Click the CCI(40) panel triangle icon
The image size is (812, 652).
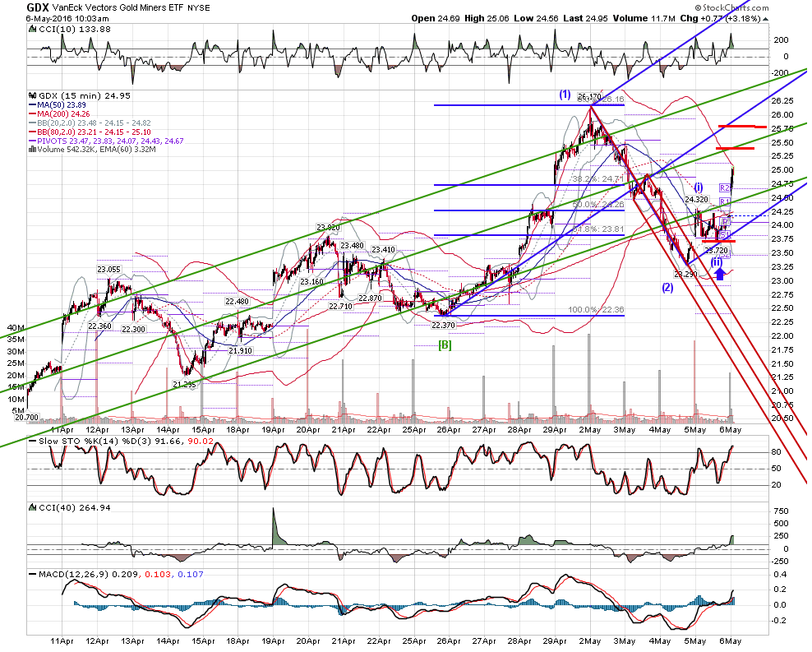(x=33, y=508)
